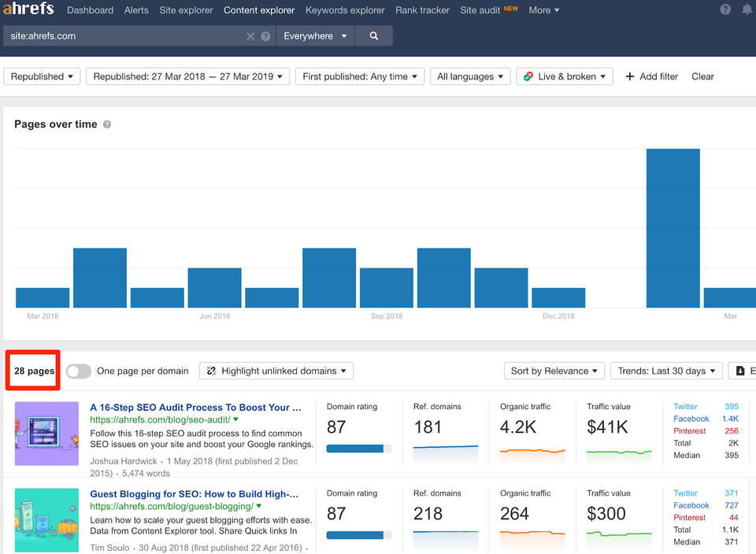Click the tallest bar in the chart

pos(673,227)
